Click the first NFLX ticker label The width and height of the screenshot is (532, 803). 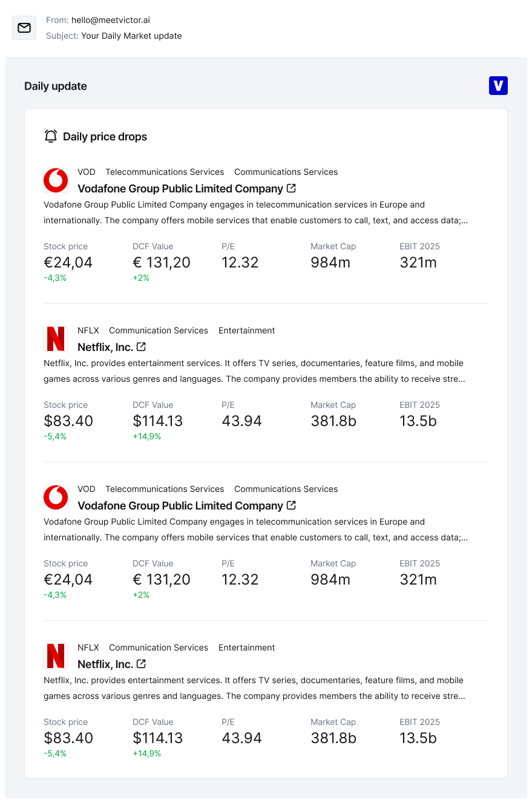pos(88,330)
